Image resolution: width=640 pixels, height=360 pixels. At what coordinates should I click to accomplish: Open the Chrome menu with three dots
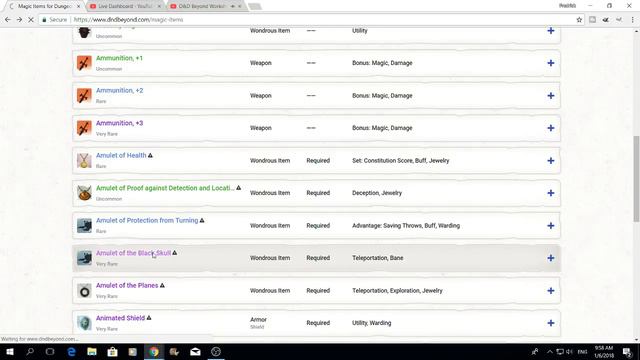pos(633,20)
